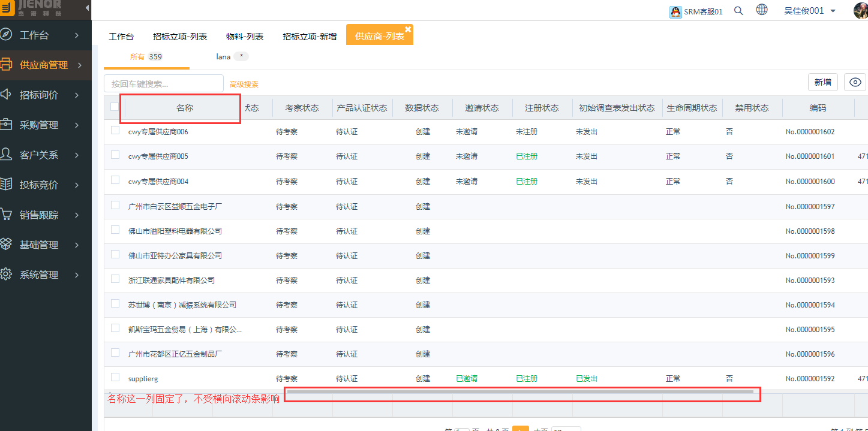Switch to the 招标立项-新增 tab
This screenshot has height=431, width=868.
tap(310, 37)
